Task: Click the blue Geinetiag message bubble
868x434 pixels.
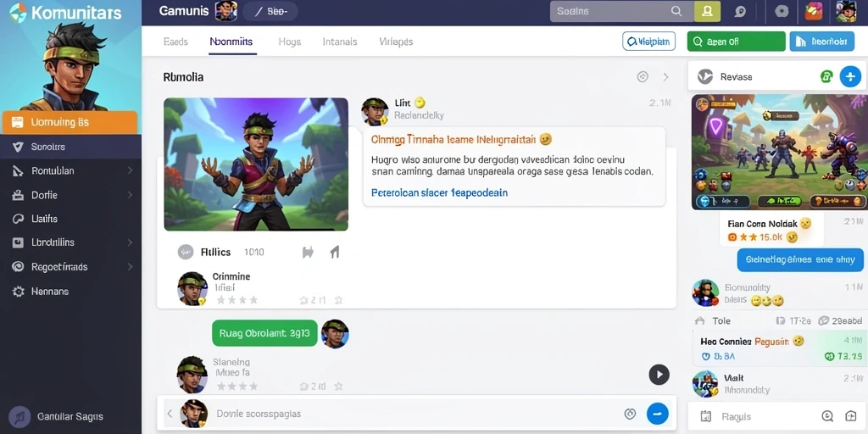Action: click(800, 259)
